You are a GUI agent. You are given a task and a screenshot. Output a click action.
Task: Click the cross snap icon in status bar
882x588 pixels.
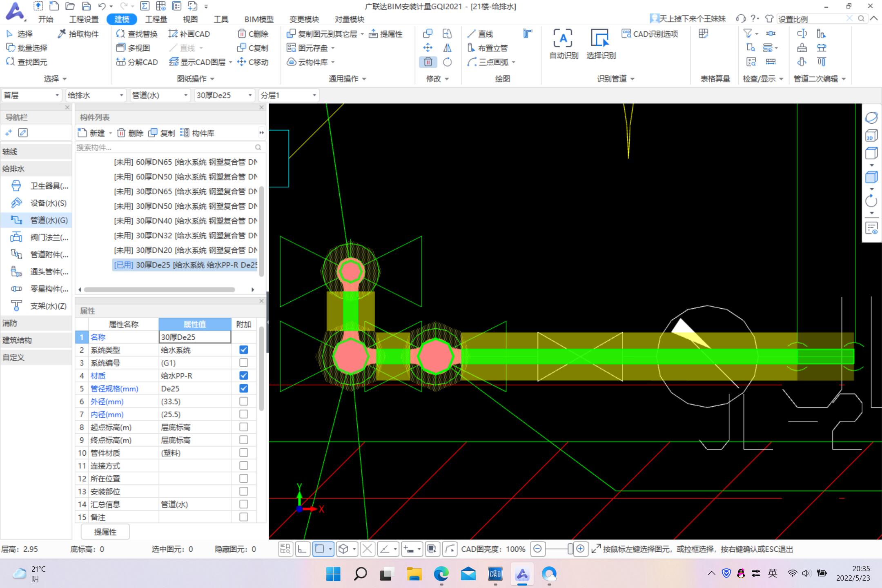point(367,549)
